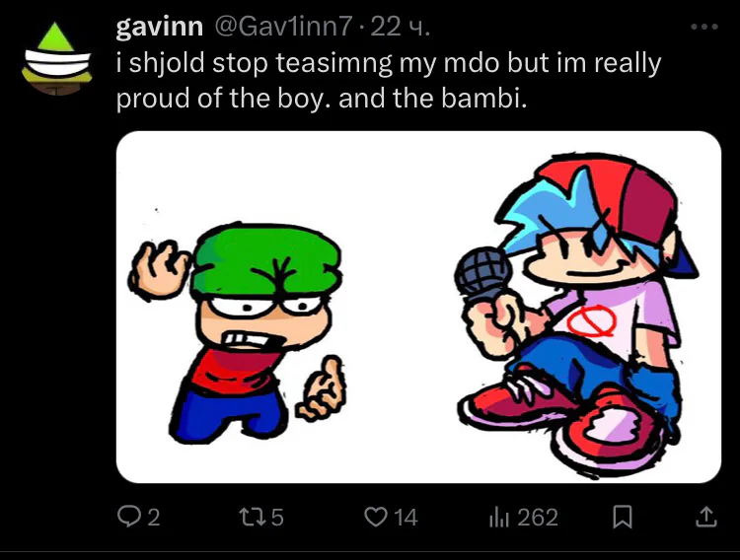Like the tweet with the heart icon
This screenshot has height=560, width=740.
(x=376, y=517)
